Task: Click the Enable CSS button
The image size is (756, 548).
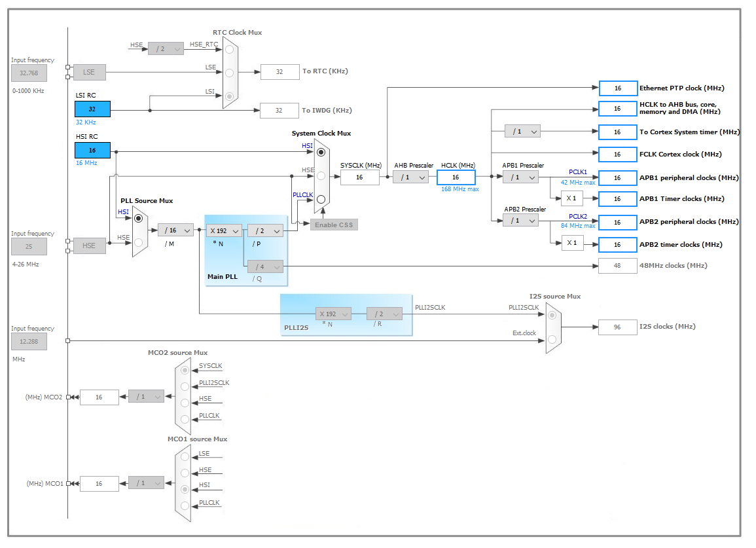Action: coord(334,225)
